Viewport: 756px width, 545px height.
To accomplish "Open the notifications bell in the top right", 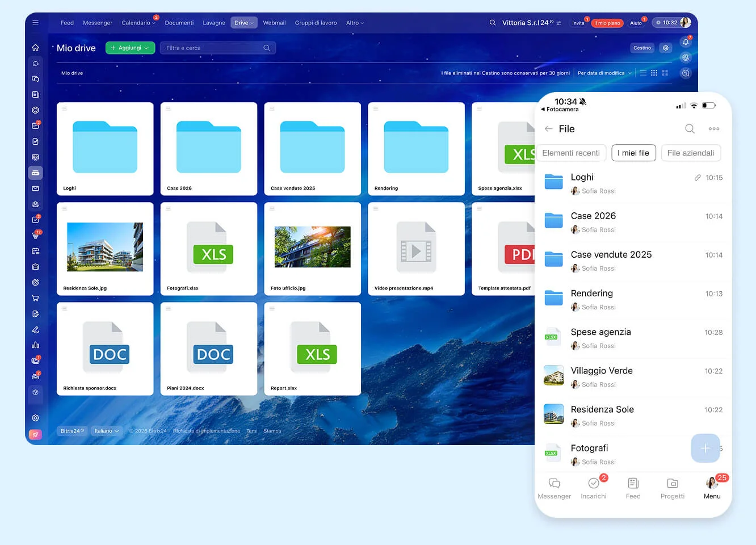I will click(686, 42).
